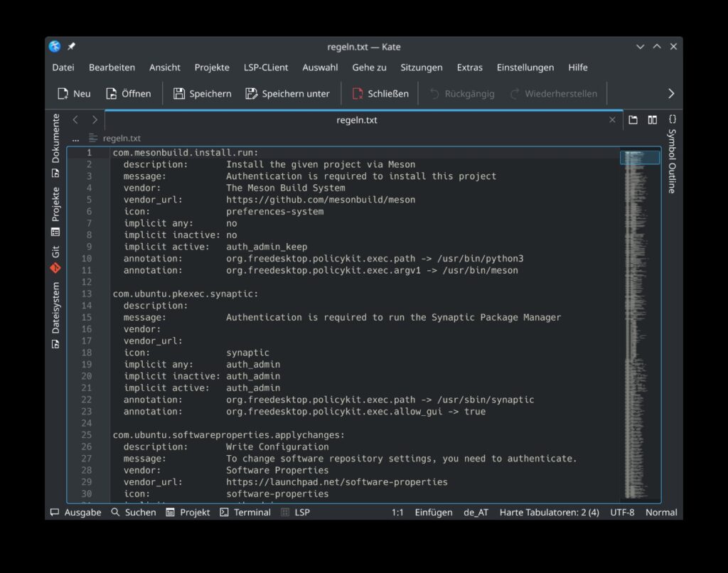Open the LSP-Client menu
Viewport: 728px width, 573px height.
266,68
